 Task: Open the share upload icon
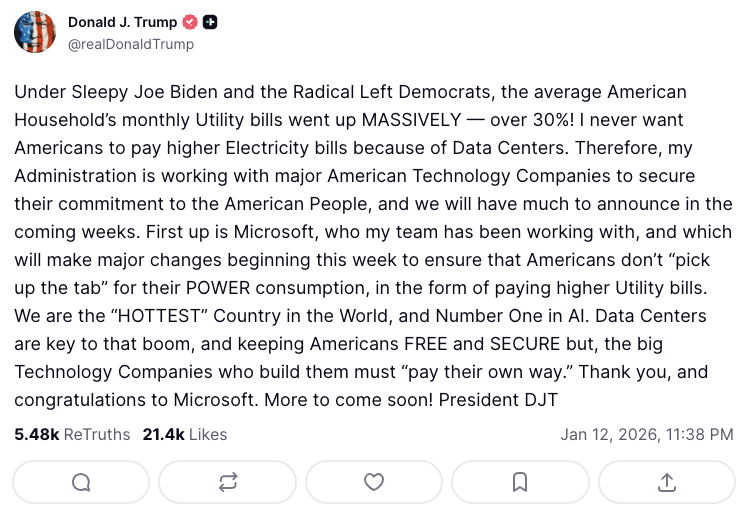[666, 482]
